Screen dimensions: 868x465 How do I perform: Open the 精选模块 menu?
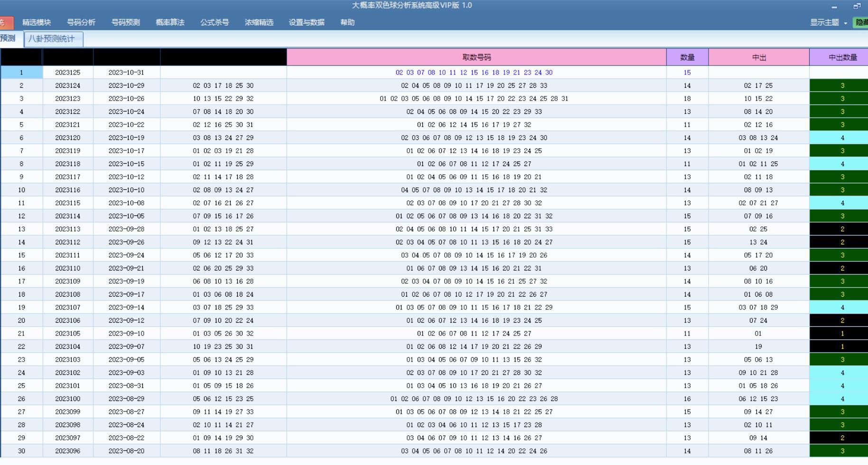point(37,22)
